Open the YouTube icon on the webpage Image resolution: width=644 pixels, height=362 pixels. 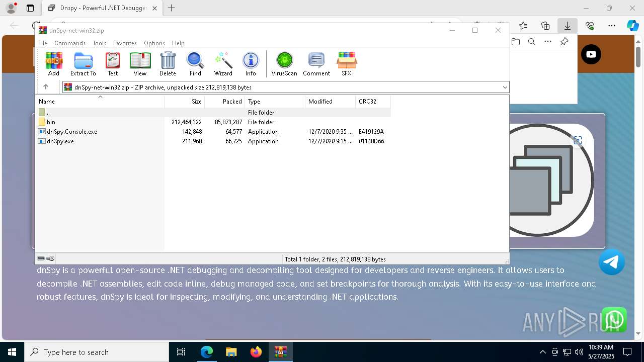pos(591,54)
